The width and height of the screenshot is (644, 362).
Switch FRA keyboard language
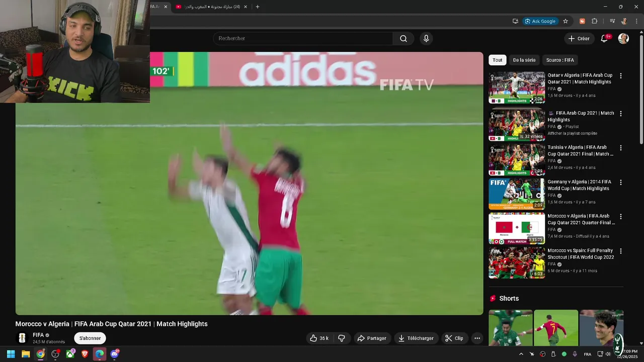(x=588, y=354)
